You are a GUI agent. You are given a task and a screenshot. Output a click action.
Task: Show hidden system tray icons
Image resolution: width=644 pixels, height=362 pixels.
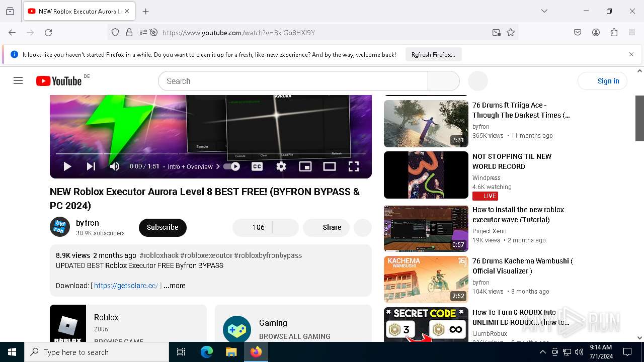542,352
